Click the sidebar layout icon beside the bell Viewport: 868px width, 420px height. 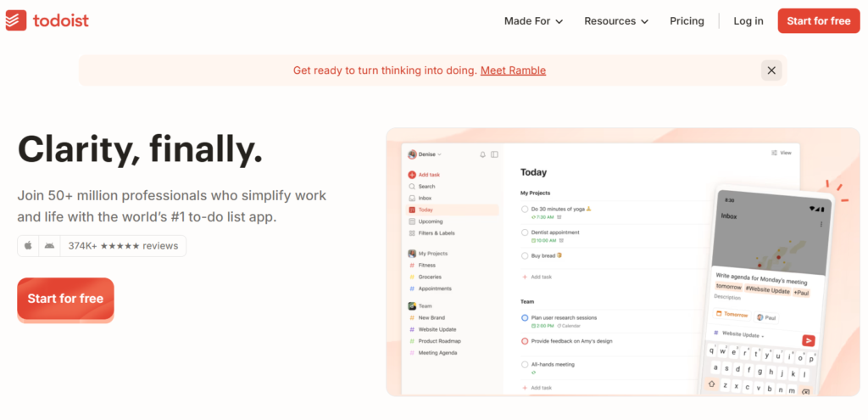click(494, 154)
